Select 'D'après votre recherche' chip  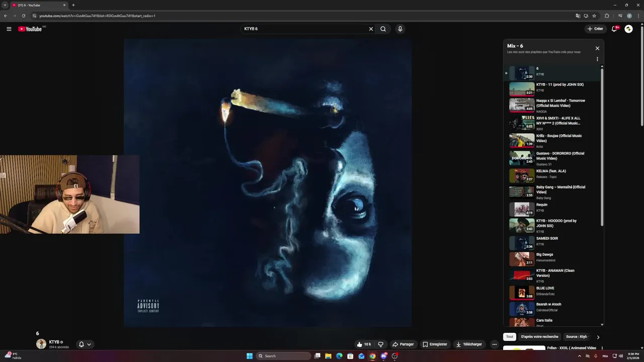539,337
